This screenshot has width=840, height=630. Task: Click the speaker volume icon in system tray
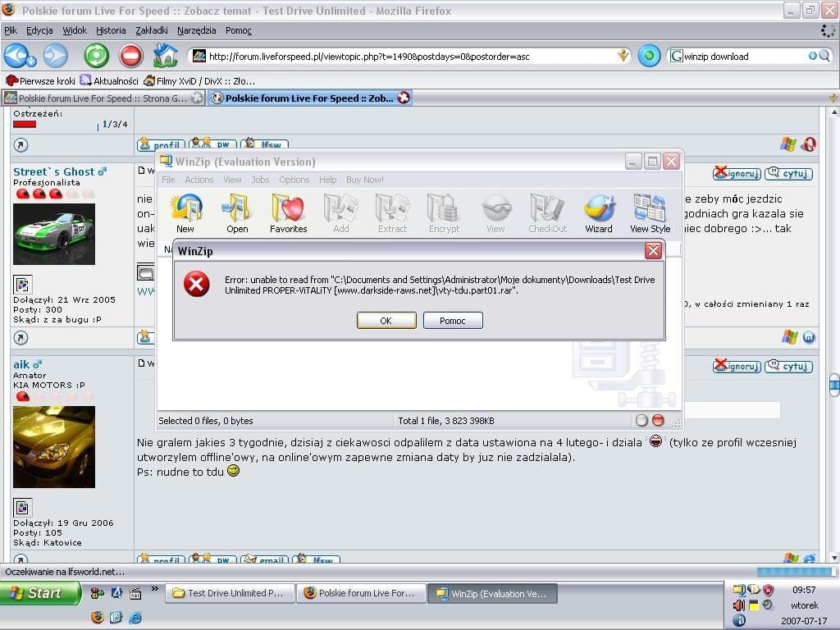pyautogui.click(x=739, y=605)
